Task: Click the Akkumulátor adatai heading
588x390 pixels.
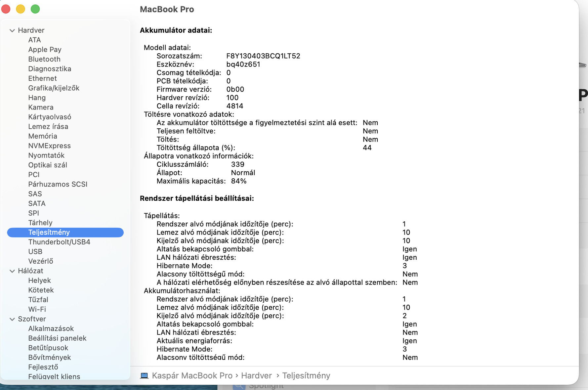Action: pyautogui.click(x=176, y=30)
